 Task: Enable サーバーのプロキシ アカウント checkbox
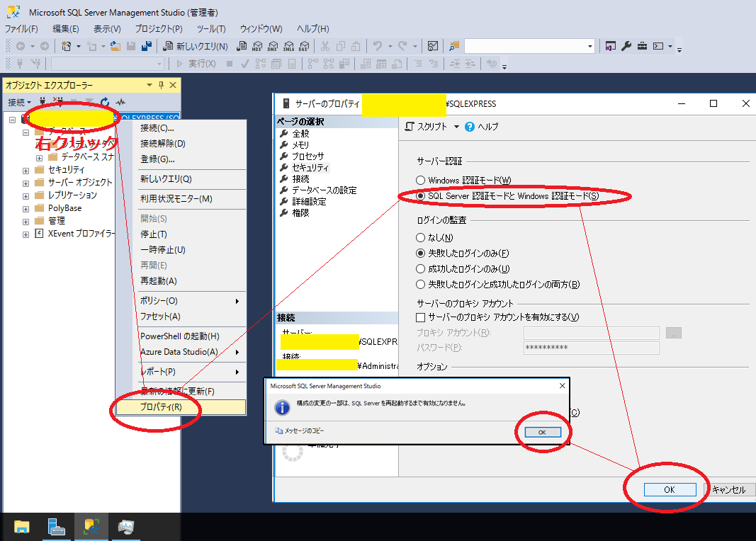421,317
